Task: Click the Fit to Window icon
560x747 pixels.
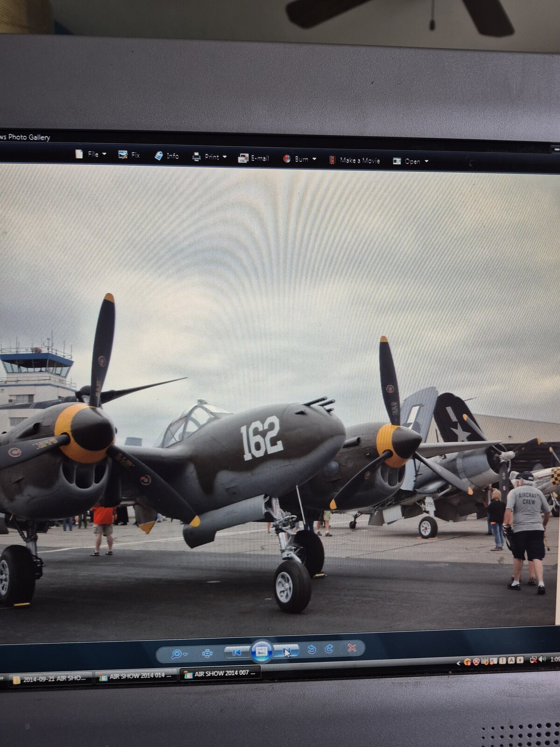Action: [x=207, y=653]
